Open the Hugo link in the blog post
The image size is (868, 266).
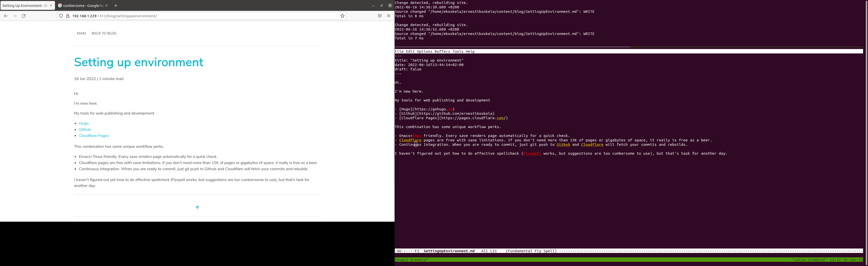(84, 123)
